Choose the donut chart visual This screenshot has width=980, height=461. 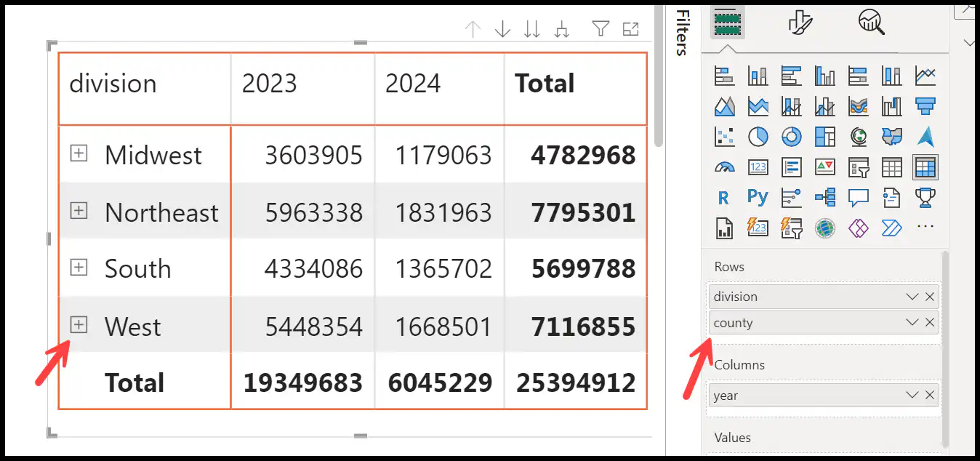tap(792, 136)
